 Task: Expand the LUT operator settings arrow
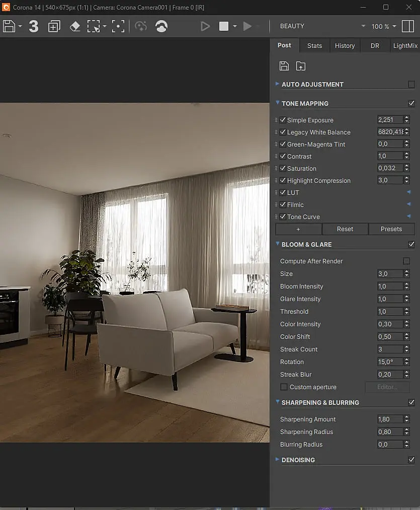409,192
